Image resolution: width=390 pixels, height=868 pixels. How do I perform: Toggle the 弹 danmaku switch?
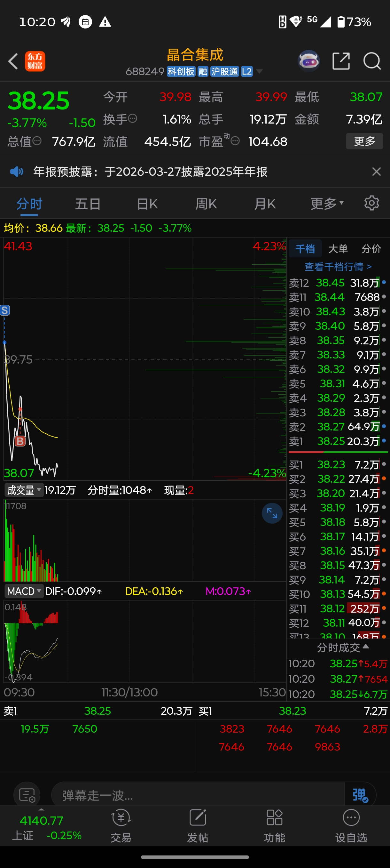click(x=360, y=795)
